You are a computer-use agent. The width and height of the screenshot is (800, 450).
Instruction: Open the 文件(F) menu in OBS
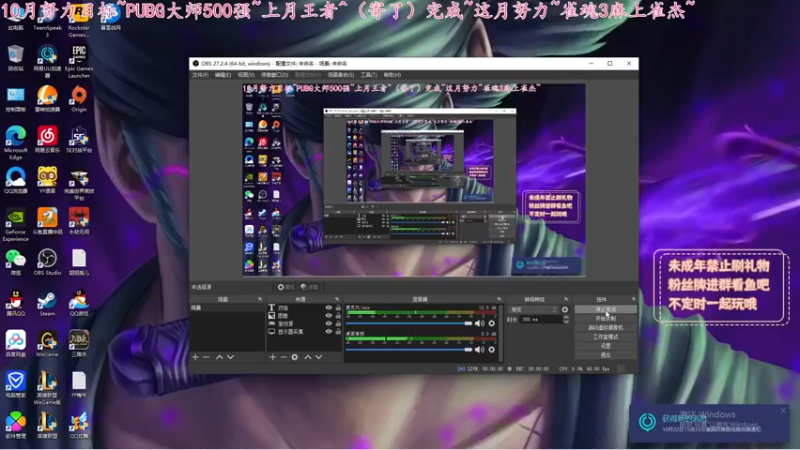point(200,75)
